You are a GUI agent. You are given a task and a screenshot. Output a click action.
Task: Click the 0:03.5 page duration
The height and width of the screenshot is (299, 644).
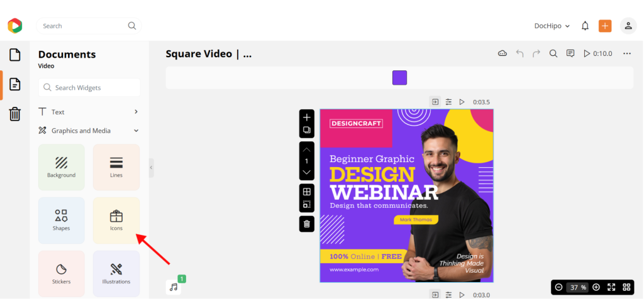(481, 102)
